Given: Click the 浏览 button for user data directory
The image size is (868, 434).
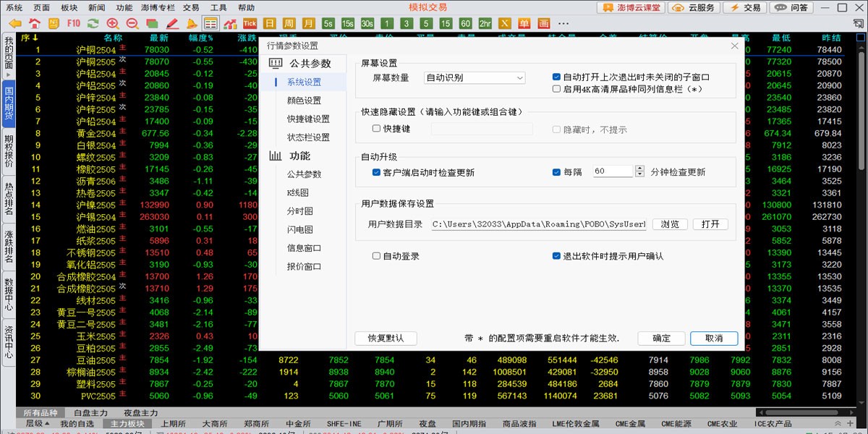Looking at the screenshot, I should coord(670,224).
